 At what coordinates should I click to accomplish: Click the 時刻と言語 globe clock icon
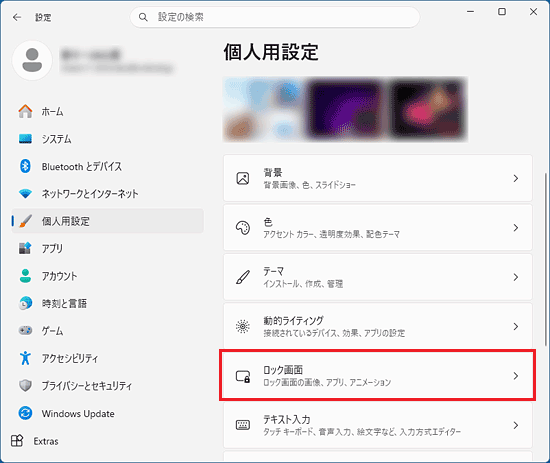(x=25, y=303)
